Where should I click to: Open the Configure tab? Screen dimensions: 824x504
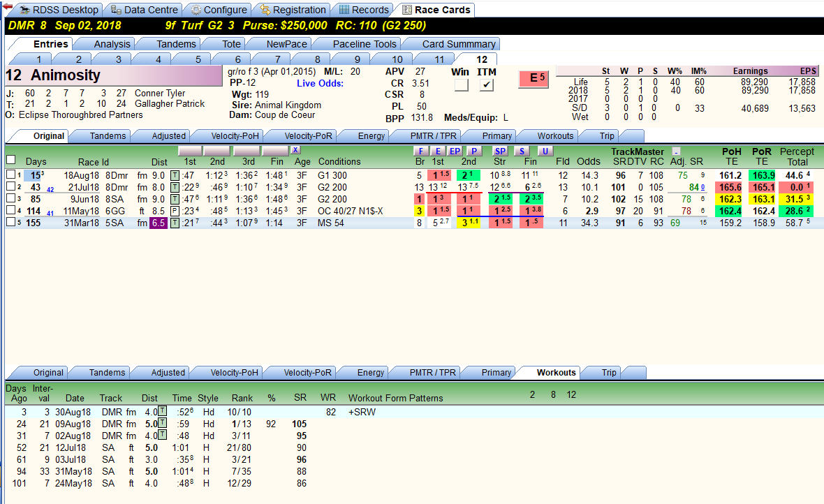[220, 10]
